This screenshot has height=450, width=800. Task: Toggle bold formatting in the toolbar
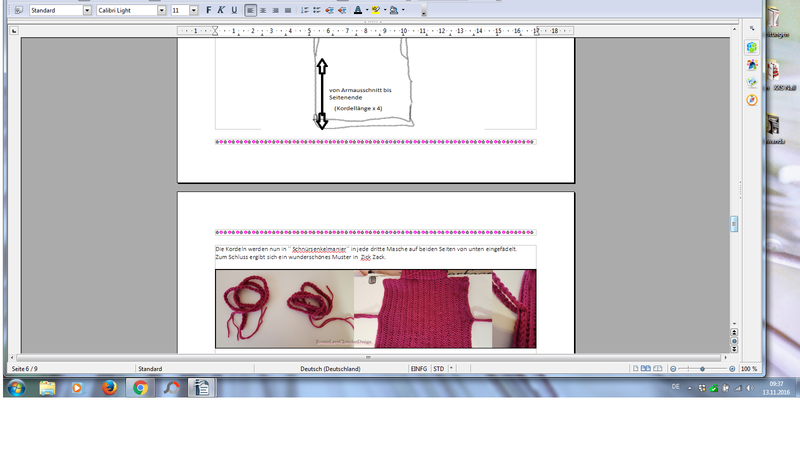[x=209, y=10]
